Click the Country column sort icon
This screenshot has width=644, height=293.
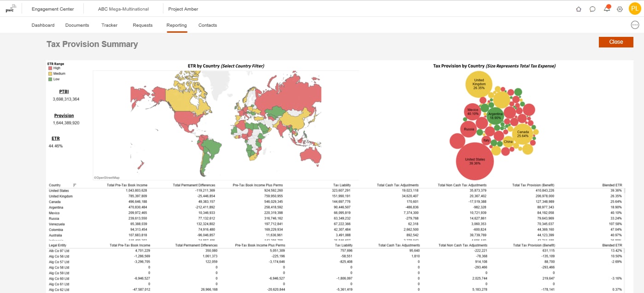75,185
